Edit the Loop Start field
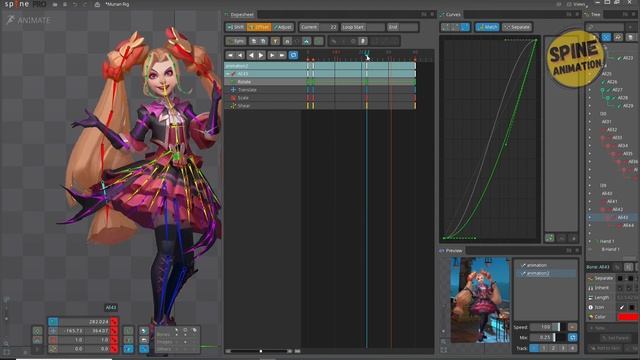This screenshot has height=360, width=640. click(362, 27)
